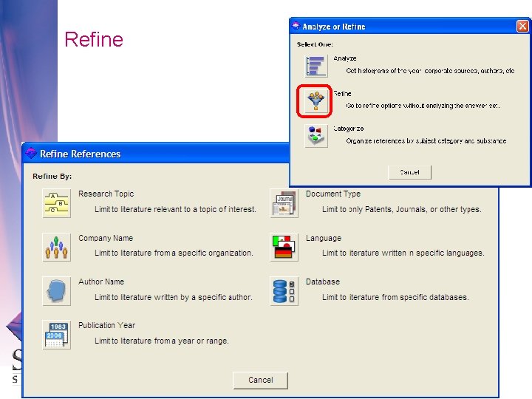Click the 'Refine' slide title
This screenshot has height=399, width=532.
click(94, 39)
